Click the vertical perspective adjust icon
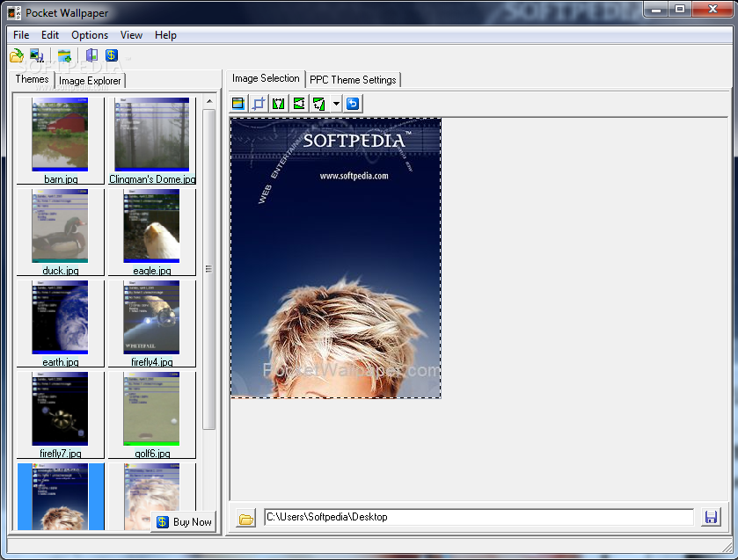Viewport: 738px width, 560px height. 279,103
